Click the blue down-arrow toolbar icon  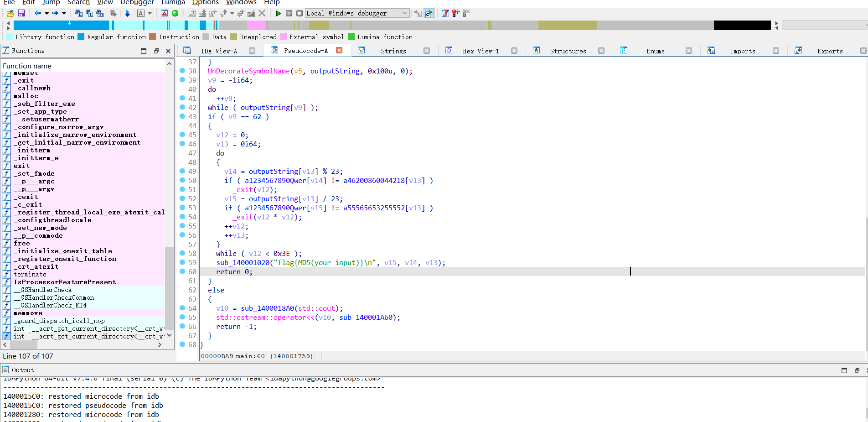[x=127, y=14]
